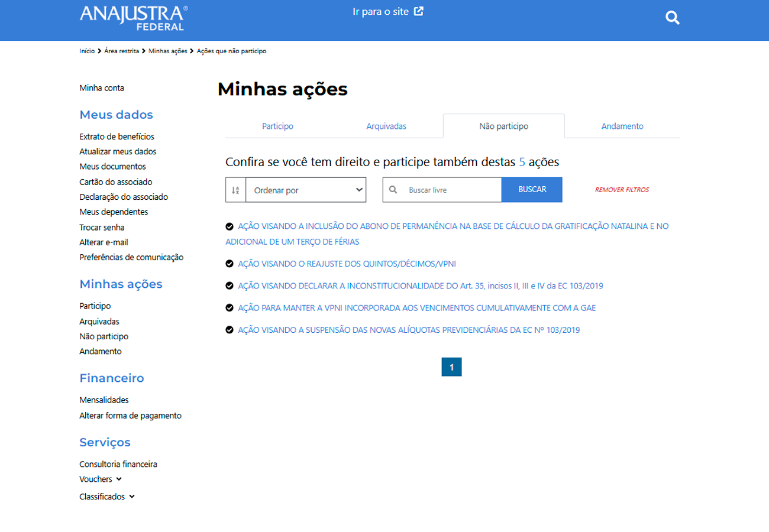Viewport: 769px width, 532px height.
Task: Click the REMOVER FILTROS link
Action: [622, 190]
